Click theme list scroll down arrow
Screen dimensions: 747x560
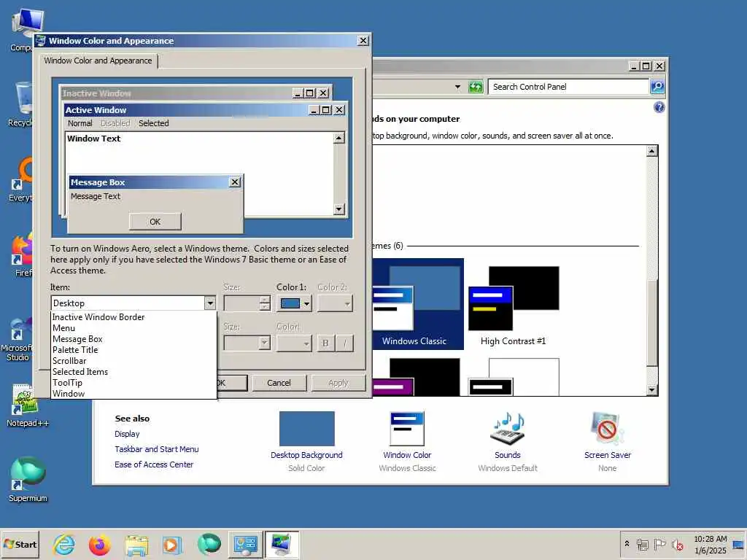pyautogui.click(x=651, y=390)
